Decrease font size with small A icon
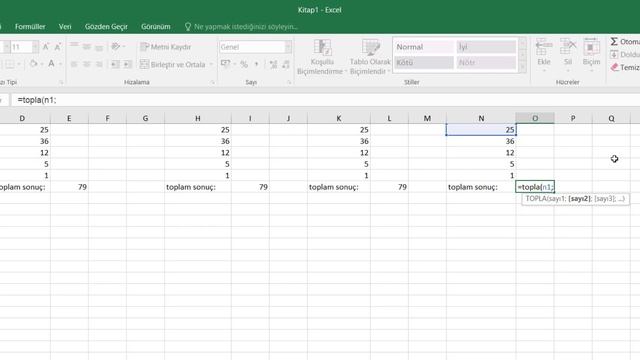 (x=58, y=47)
